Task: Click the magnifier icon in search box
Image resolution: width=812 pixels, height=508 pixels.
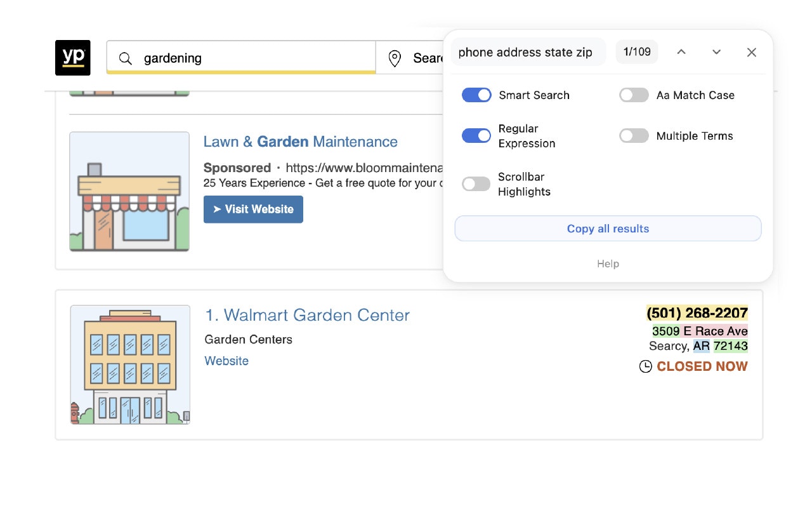Action: pyautogui.click(x=126, y=58)
